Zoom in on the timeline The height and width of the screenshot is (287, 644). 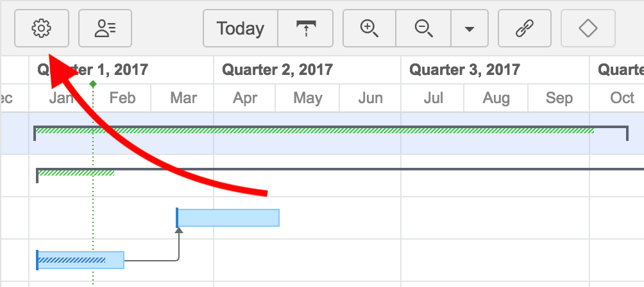point(369,28)
